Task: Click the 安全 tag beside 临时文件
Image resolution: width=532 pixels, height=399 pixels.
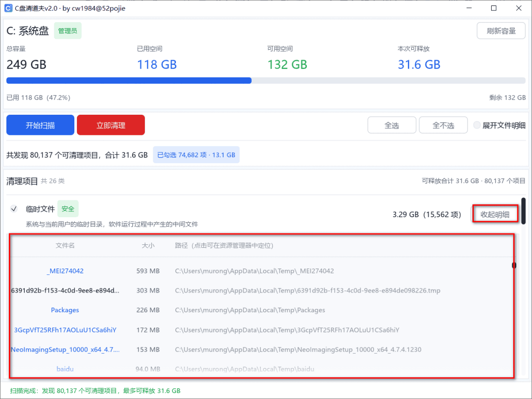Action: click(68, 209)
